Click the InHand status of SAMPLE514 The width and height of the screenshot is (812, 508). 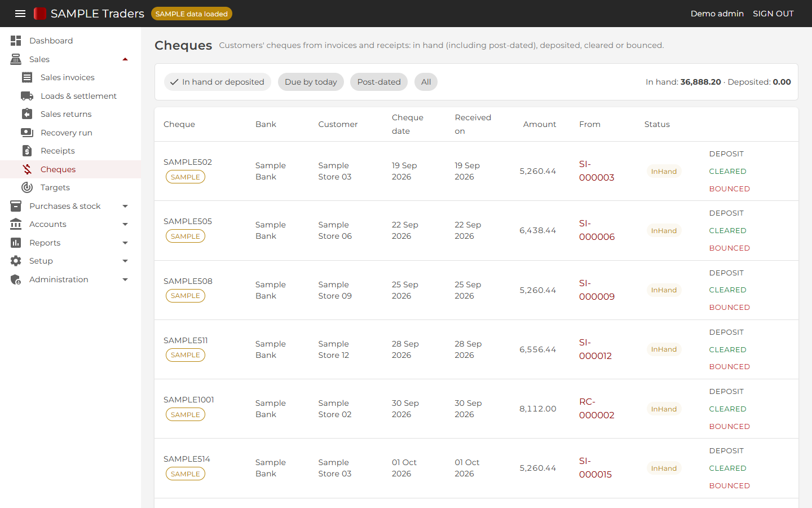(x=664, y=468)
